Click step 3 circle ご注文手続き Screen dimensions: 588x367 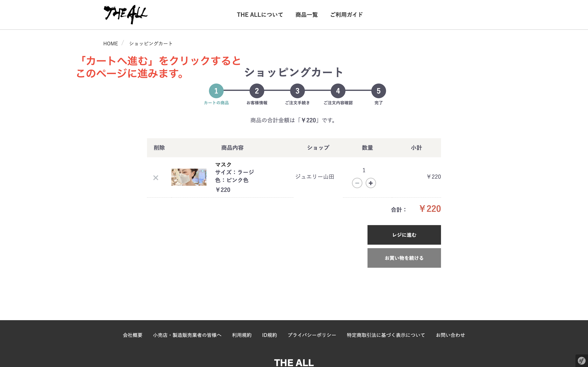pos(297,91)
